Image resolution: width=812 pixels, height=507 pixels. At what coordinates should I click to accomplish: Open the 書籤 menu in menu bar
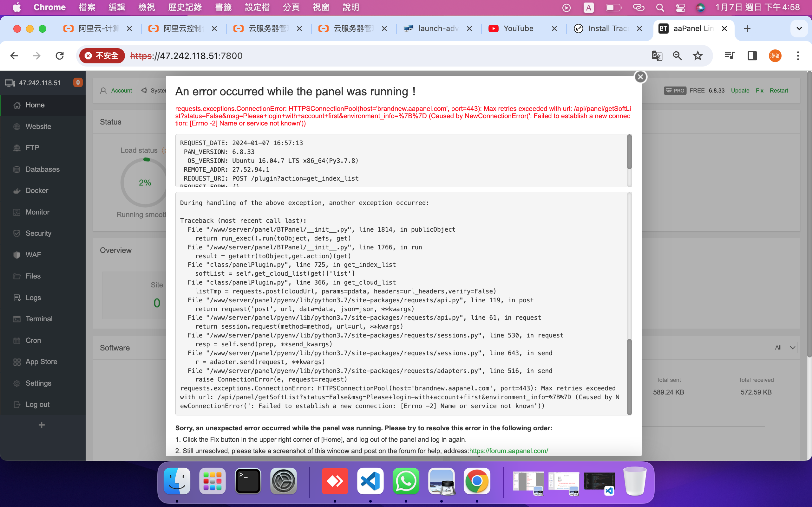tap(223, 7)
